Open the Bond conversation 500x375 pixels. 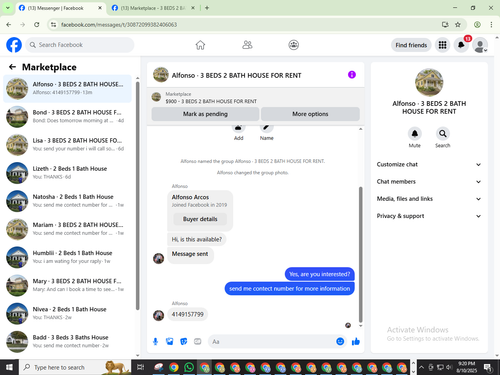click(x=67, y=116)
